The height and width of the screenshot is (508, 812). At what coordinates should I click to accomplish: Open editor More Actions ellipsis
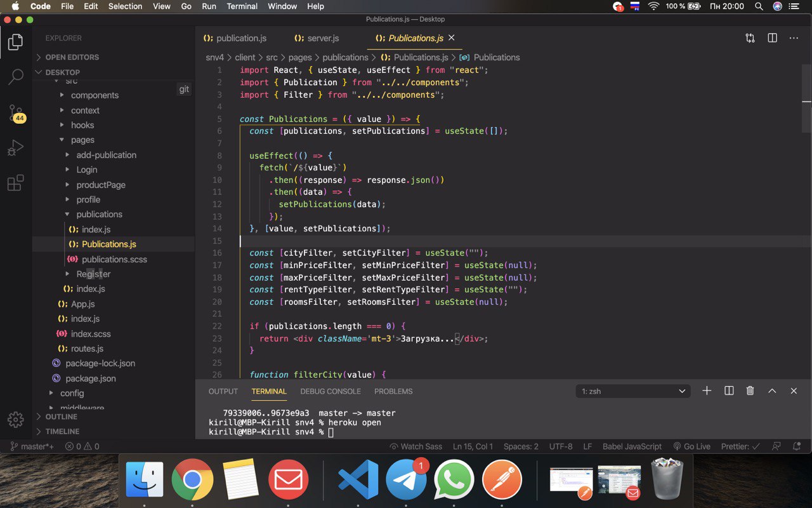(x=794, y=38)
